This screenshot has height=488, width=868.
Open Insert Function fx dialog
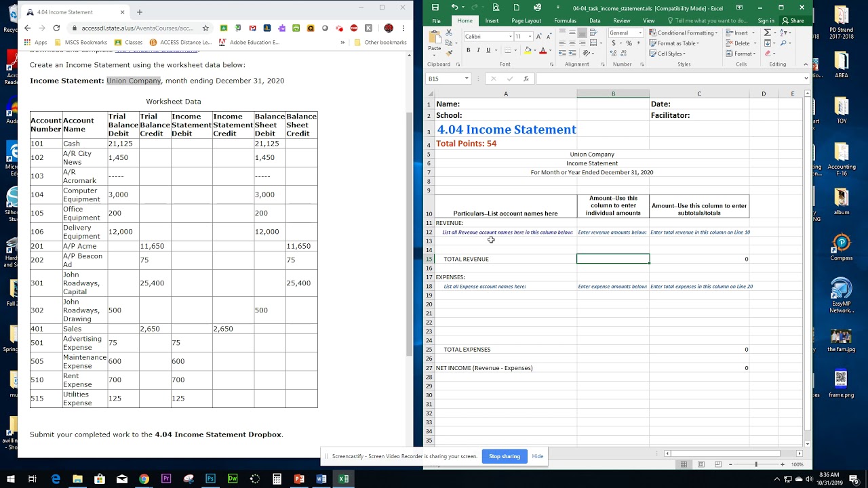526,79
